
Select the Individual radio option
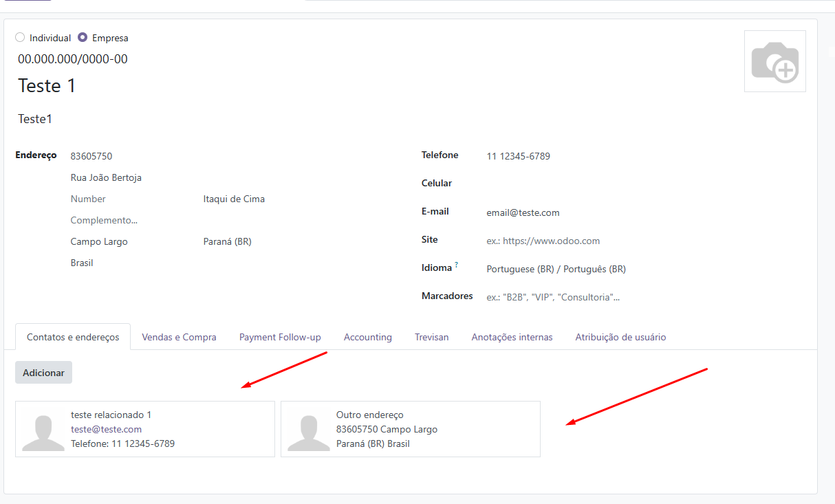(20, 38)
